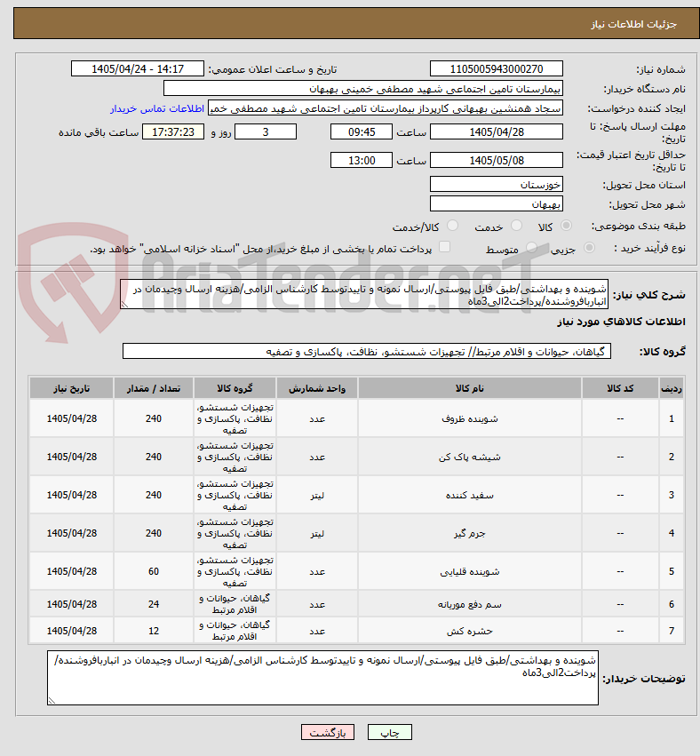Open اطلاعات تماس خریدار link

[157, 109]
